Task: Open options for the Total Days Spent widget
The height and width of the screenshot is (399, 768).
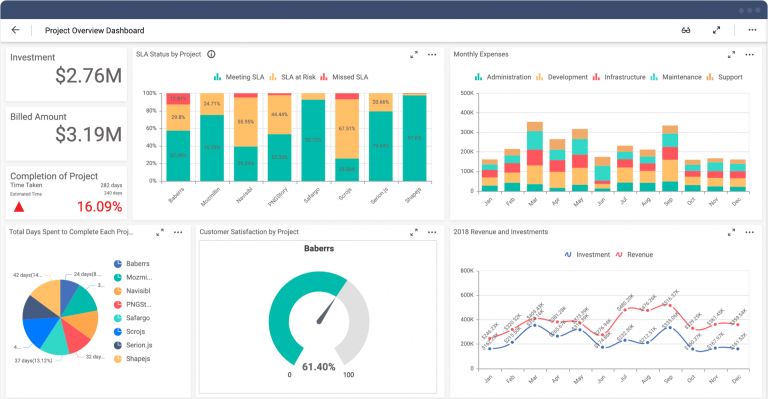Action: coord(178,233)
